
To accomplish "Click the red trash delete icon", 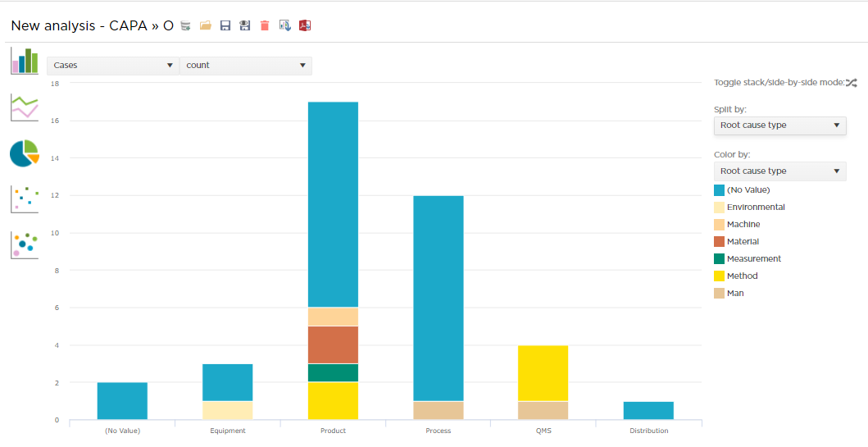I will click(265, 25).
